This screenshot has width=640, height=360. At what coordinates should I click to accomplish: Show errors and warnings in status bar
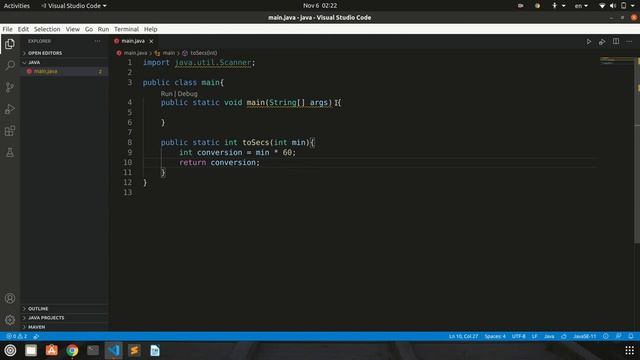tap(17, 336)
